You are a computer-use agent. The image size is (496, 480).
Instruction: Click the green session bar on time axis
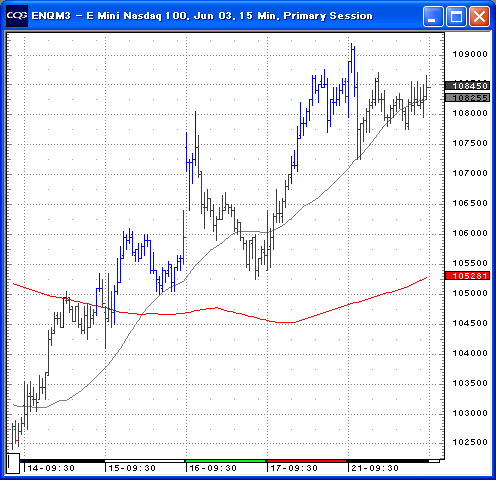coord(225,461)
